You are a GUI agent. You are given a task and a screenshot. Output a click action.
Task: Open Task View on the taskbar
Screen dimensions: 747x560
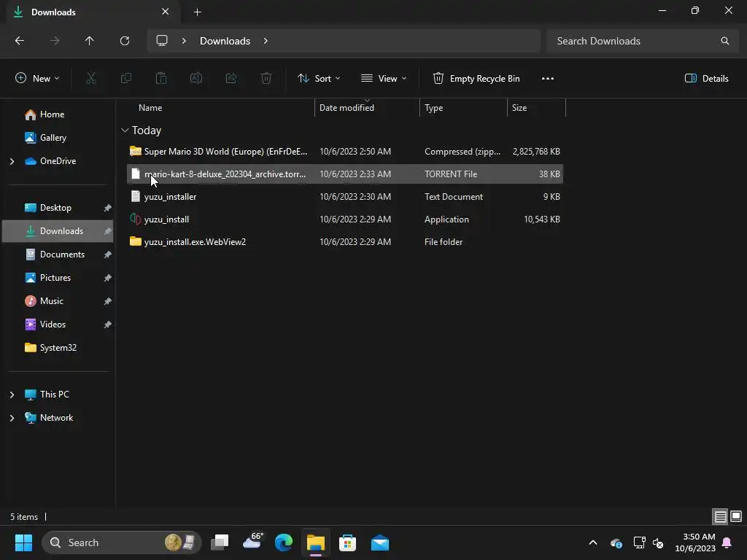[x=220, y=542]
